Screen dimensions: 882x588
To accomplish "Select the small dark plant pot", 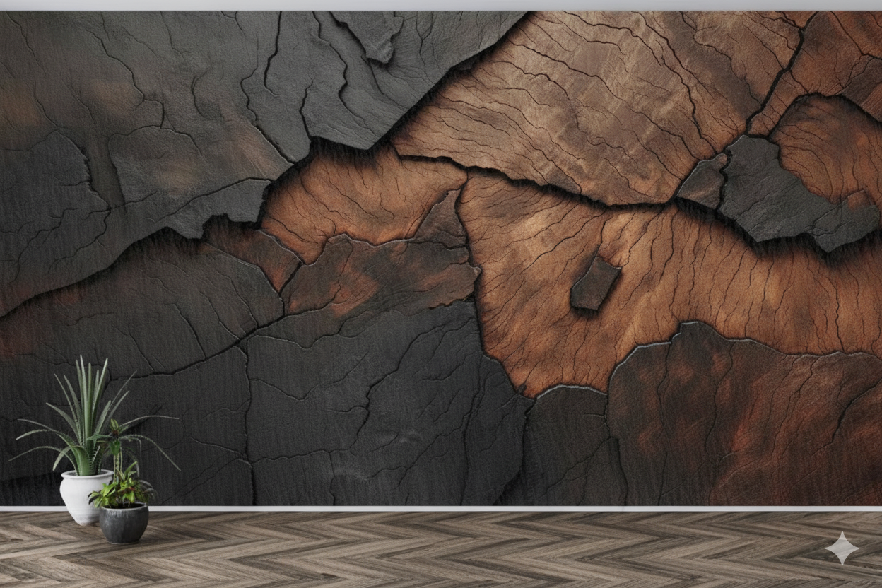I will tap(124, 523).
